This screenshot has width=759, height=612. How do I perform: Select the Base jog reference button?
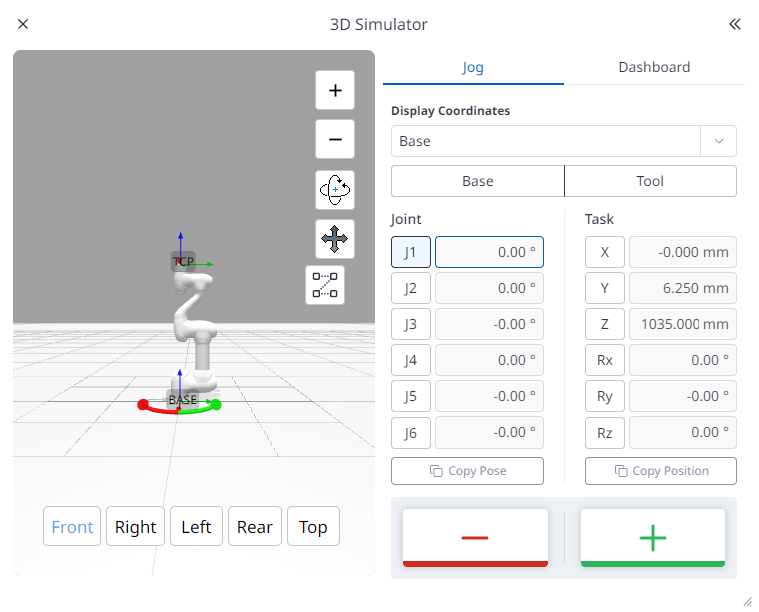coord(478,181)
